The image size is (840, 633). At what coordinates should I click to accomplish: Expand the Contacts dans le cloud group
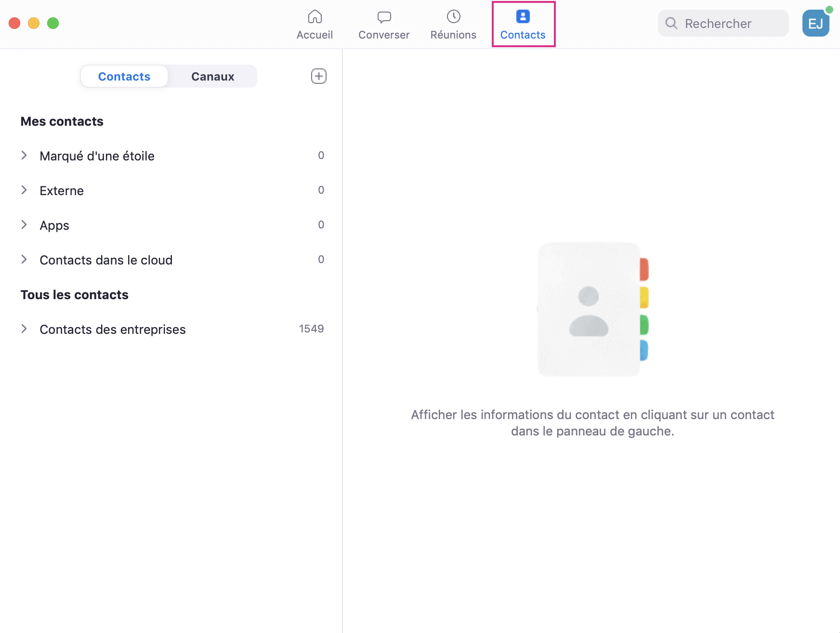tap(24, 260)
